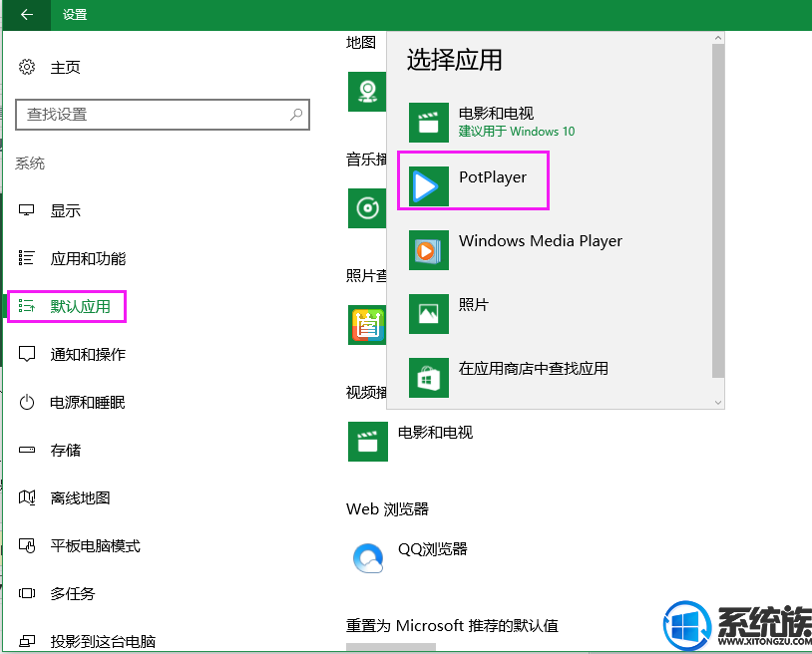The image size is (812, 654).
Task: Open 显示 settings page
Action: pyautogui.click(x=65, y=210)
